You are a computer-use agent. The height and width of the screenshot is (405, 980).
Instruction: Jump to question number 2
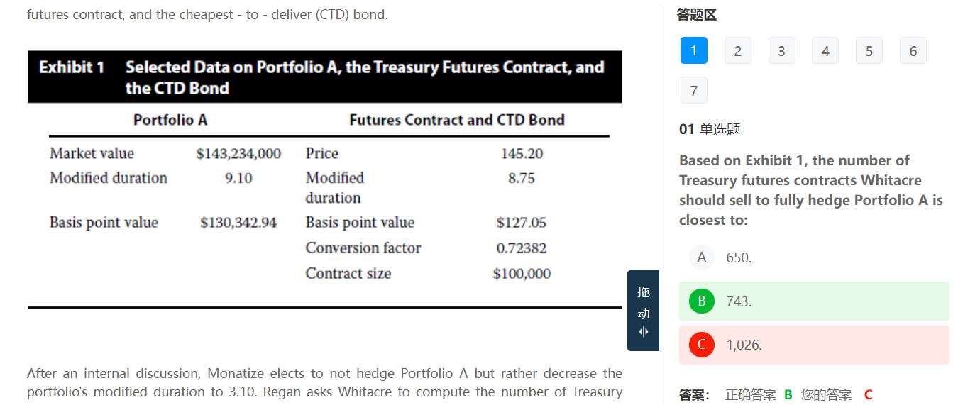tap(737, 51)
